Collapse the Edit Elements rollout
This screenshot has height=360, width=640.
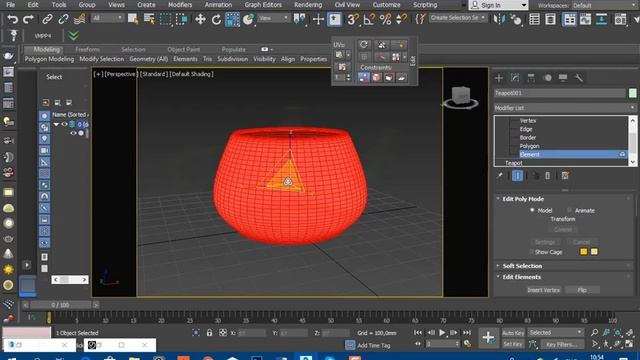[x=498, y=277]
